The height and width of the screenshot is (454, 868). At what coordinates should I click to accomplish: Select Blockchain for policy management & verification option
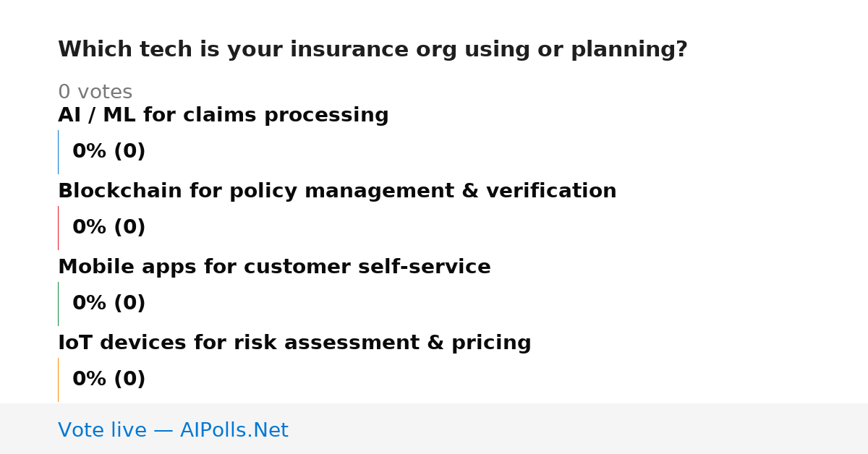pos(337,192)
